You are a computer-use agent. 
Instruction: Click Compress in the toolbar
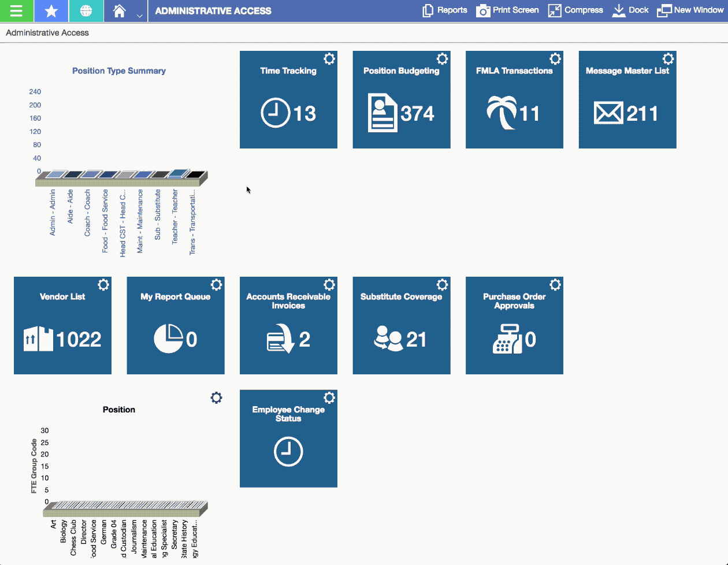click(x=575, y=10)
